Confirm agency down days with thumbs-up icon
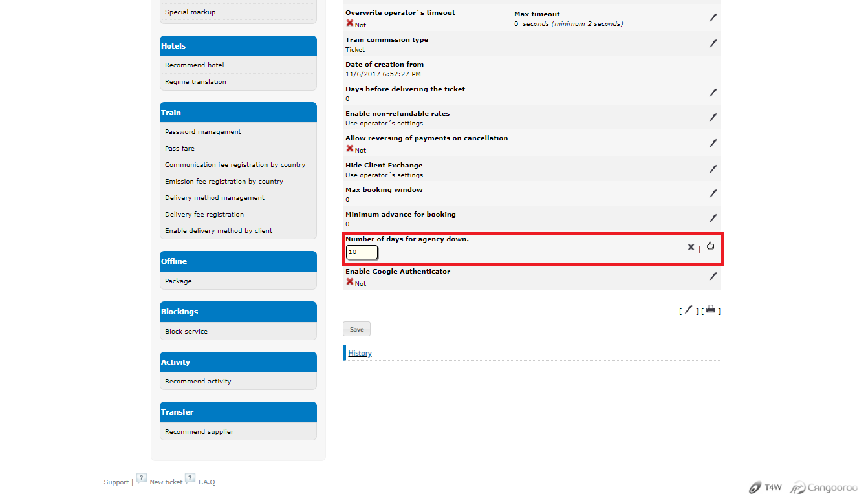Image resolution: width=868 pixels, height=496 pixels. [x=710, y=246]
